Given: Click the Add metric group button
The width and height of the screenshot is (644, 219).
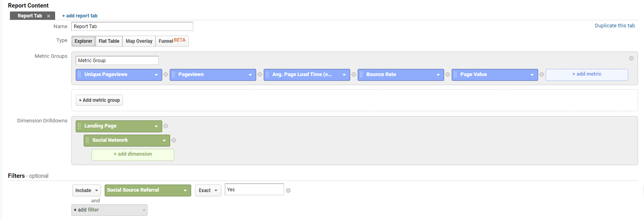Looking at the screenshot, I should 99,100.
